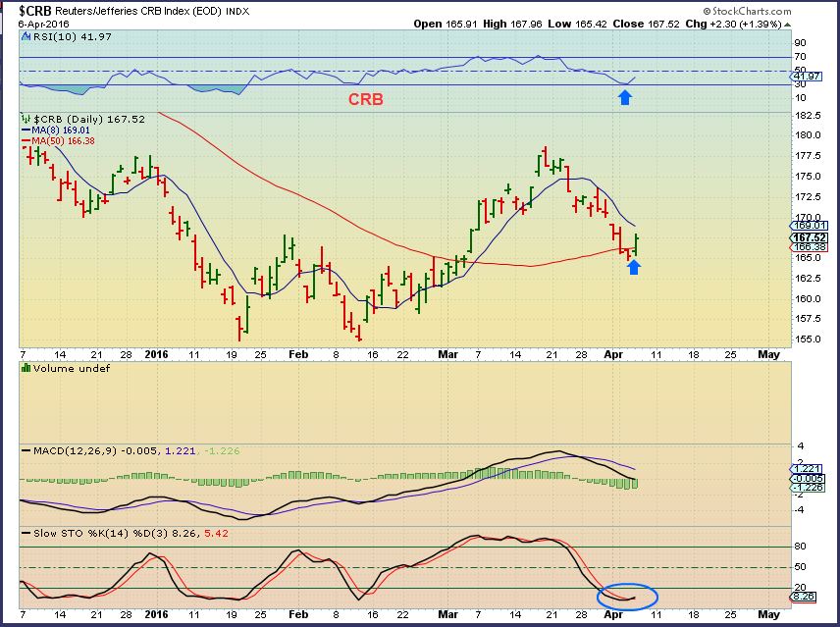840x627 pixels.
Task: Click the 162.5 price axis label
Action: [808, 278]
